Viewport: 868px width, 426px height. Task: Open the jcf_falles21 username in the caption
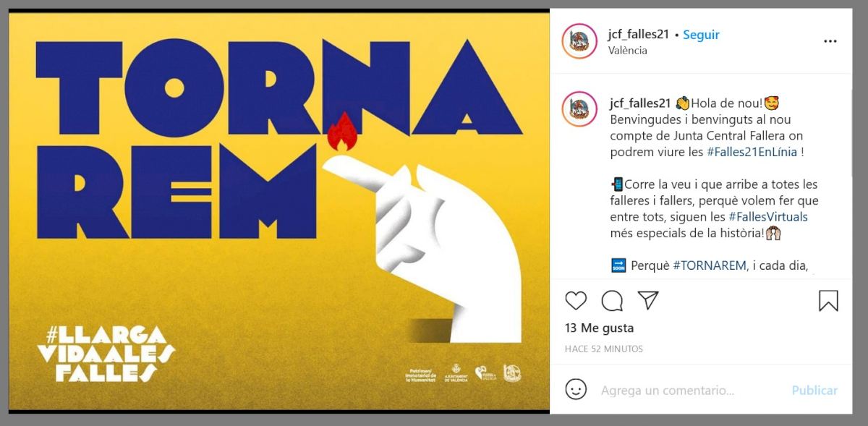[x=639, y=103]
